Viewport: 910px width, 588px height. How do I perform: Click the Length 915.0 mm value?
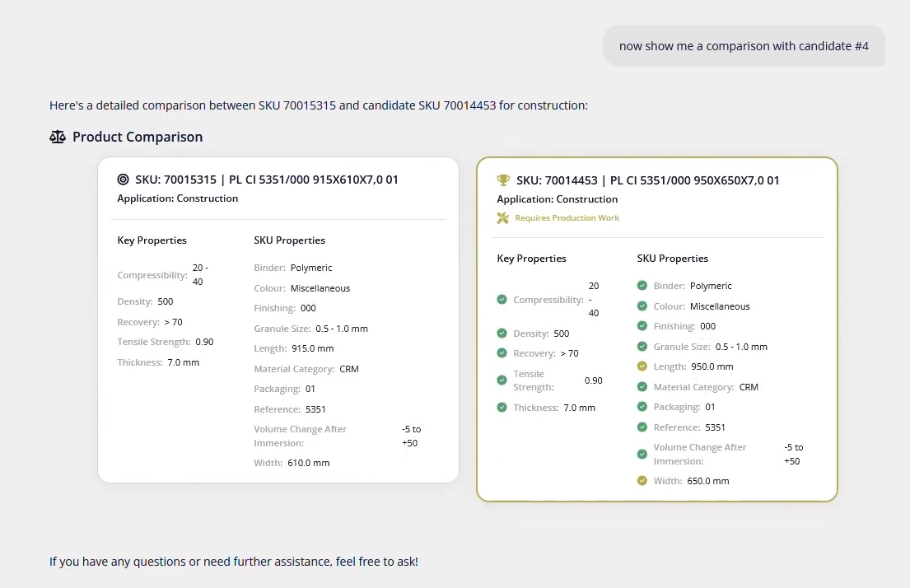(x=313, y=348)
